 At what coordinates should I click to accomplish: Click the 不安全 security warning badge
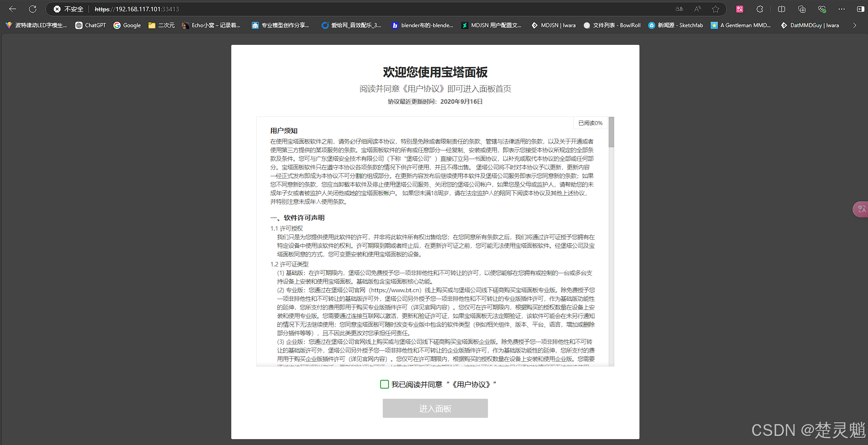[68, 9]
